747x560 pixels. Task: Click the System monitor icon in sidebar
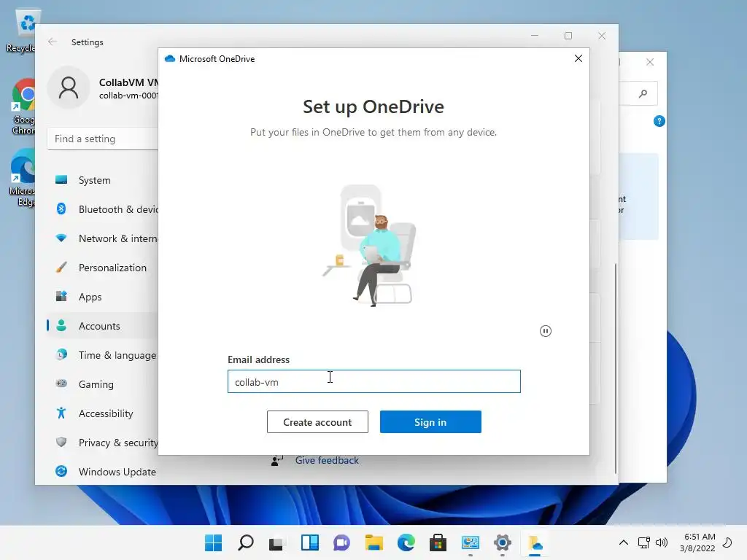[x=61, y=179]
